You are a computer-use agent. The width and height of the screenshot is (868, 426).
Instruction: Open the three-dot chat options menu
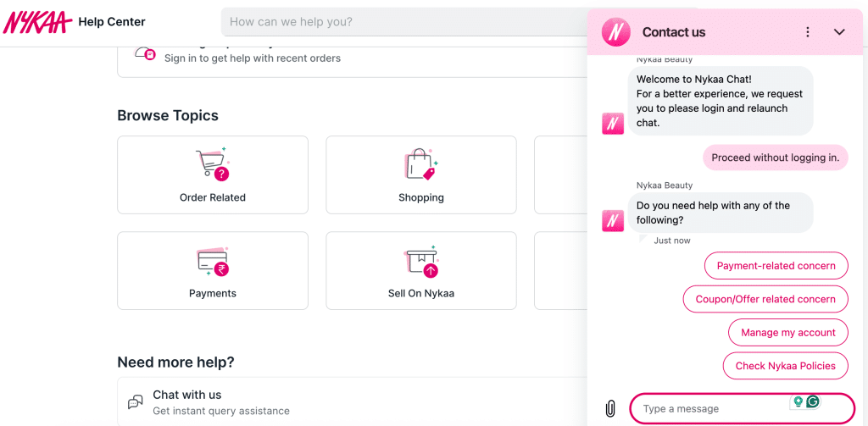808,32
